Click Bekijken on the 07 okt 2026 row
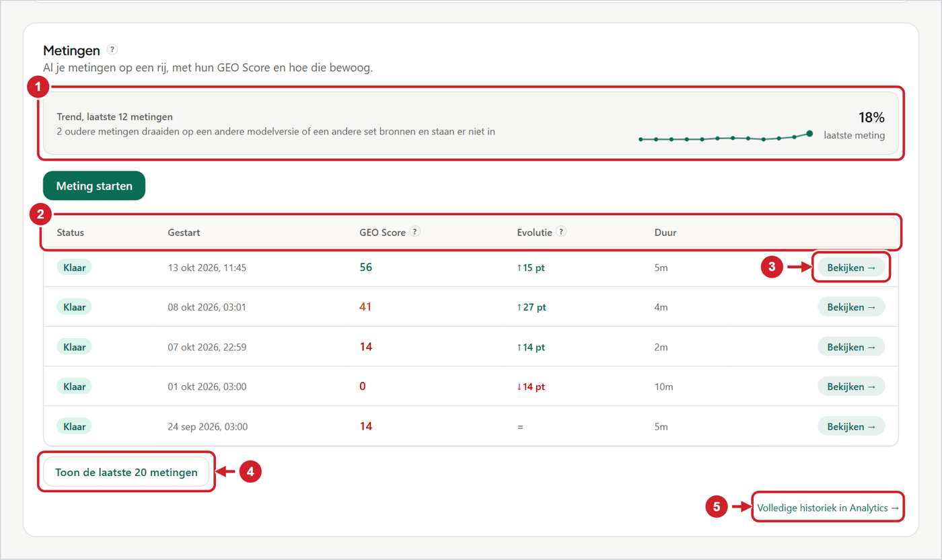The height and width of the screenshot is (560, 942). point(851,346)
